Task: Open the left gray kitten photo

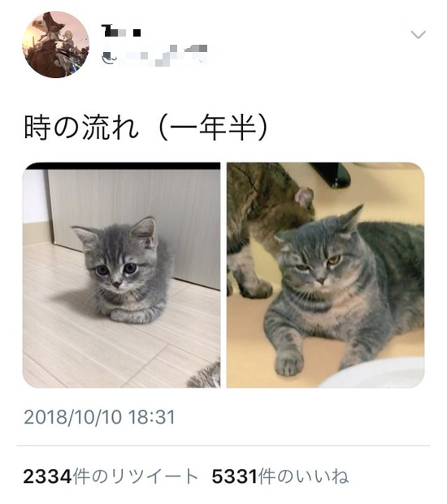Action: pos(121,275)
